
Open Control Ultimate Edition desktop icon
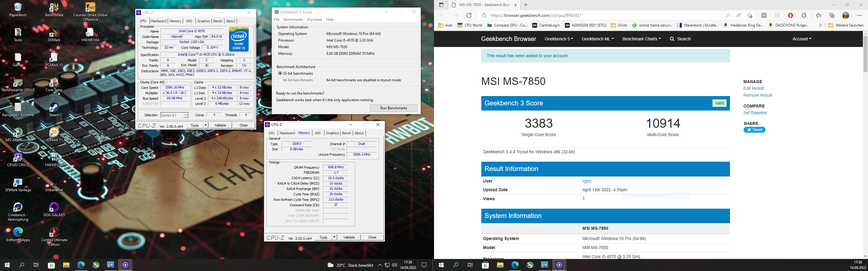(x=54, y=237)
